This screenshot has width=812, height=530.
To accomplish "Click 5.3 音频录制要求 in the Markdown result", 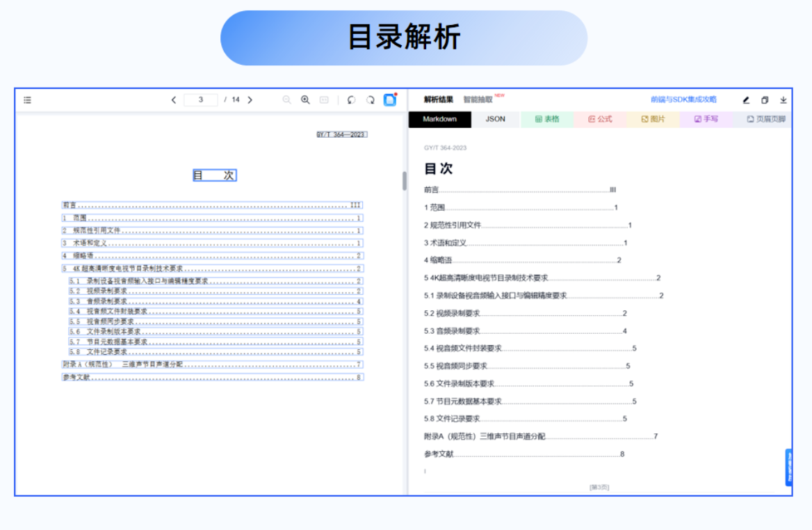I will click(x=526, y=331).
